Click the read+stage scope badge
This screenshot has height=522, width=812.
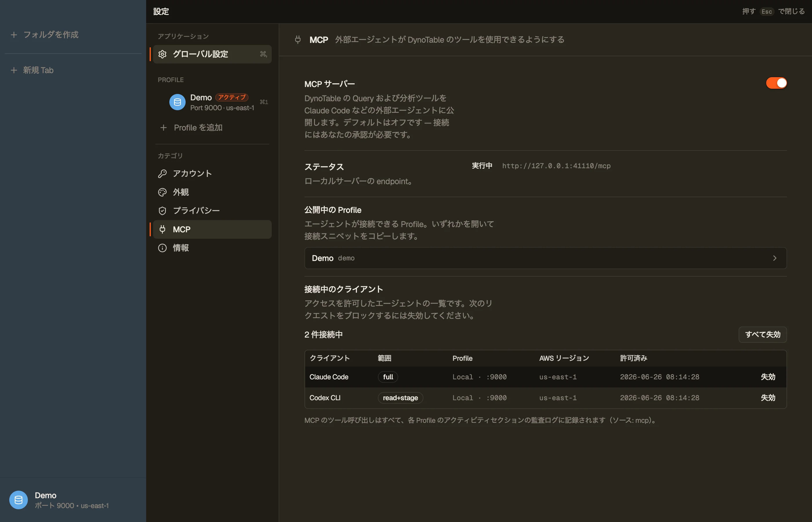point(400,398)
